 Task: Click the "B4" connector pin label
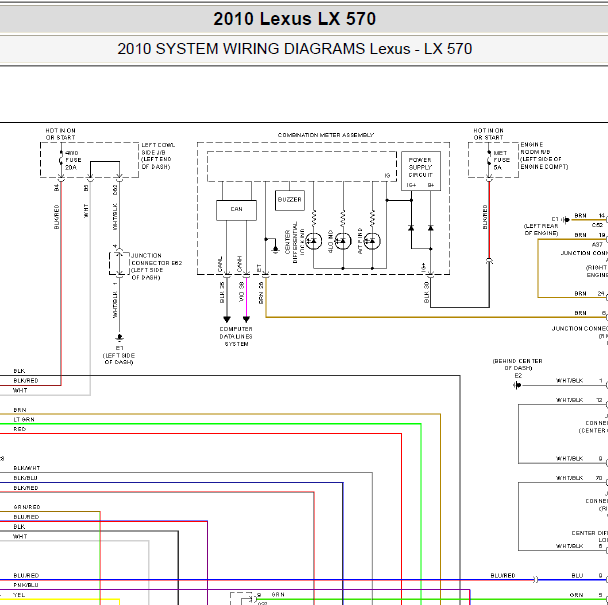point(57,188)
